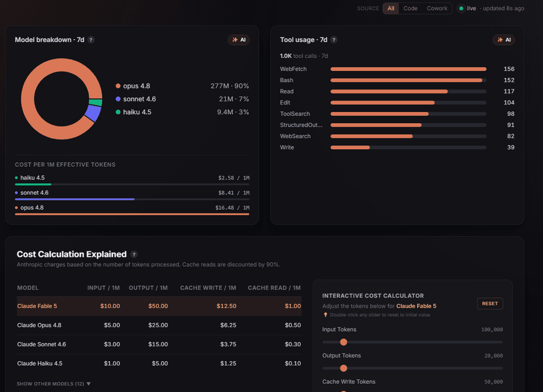Click the Output Tokens slider handle
The height and width of the screenshot is (392, 543).
[343, 368]
